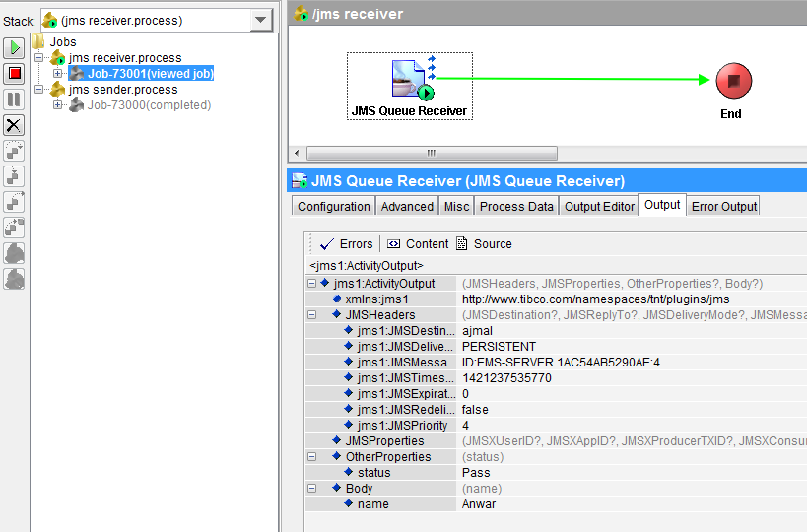Open the Advanced tab
807x532 pixels.
tap(407, 206)
